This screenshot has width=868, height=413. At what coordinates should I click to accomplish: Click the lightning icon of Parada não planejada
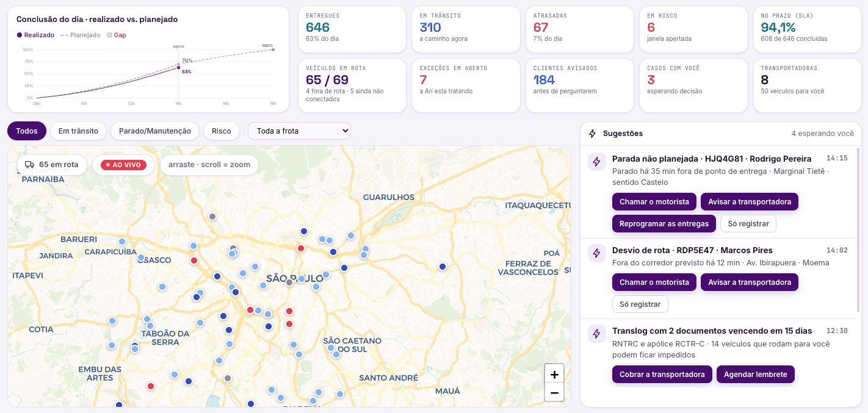[x=596, y=161]
